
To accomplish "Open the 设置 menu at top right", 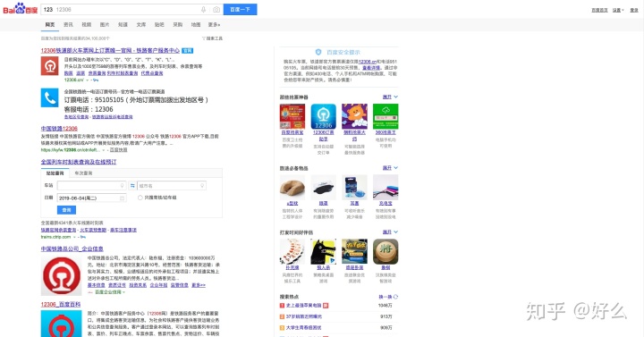I will (618, 10).
